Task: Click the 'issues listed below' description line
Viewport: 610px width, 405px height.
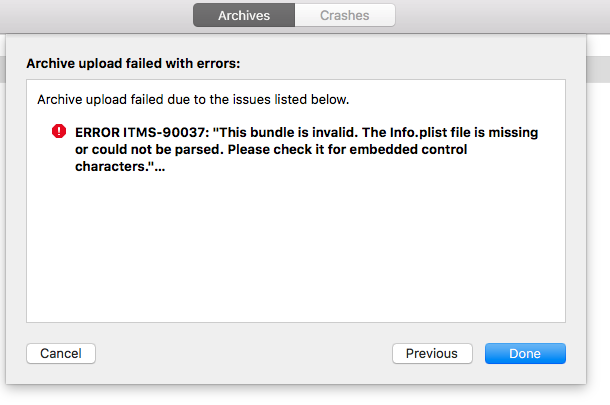Action: click(x=193, y=100)
